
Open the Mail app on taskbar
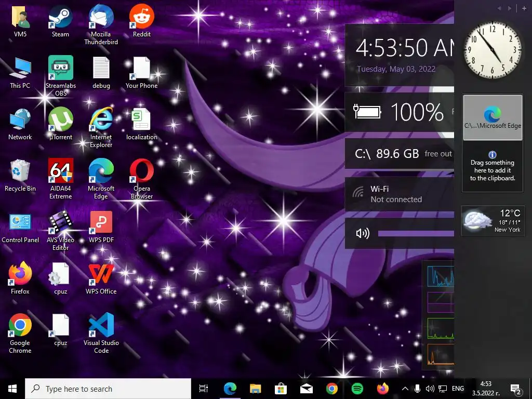tap(307, 389)
